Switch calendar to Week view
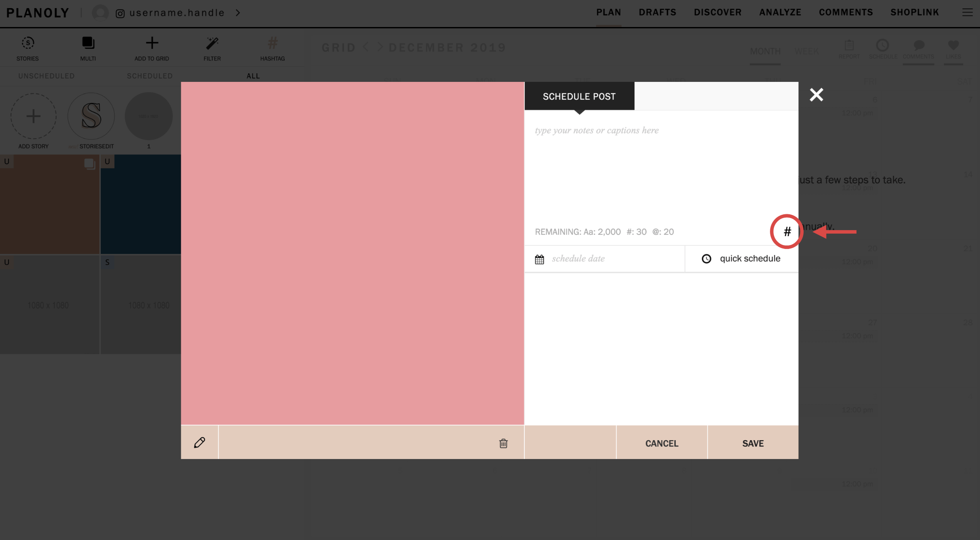980x540 pixels. 806,51
